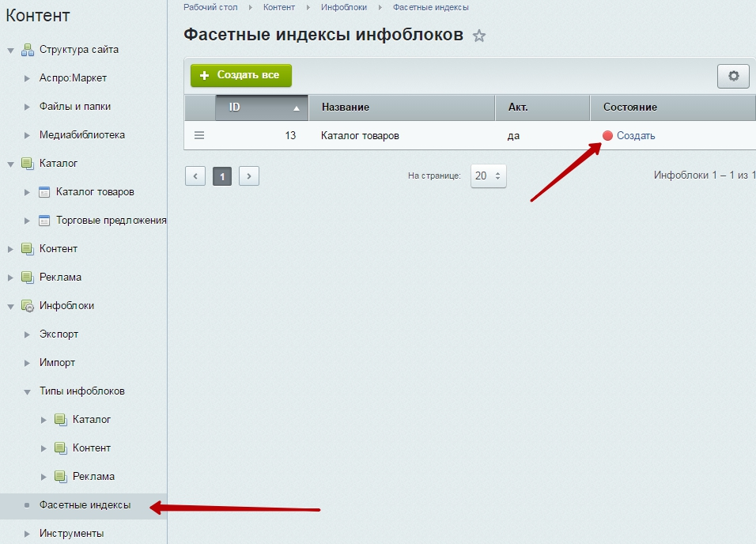Sort the table by ID column header
This screenshot has height=544, width=756.
pyautogui.click(x=261, y=107)
